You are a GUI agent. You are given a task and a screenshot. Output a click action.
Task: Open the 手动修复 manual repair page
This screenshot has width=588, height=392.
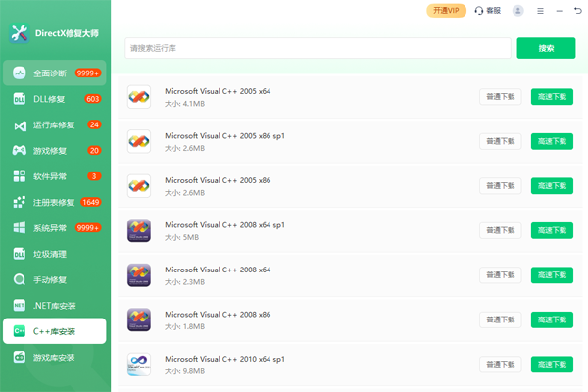(x=50, y=279)
